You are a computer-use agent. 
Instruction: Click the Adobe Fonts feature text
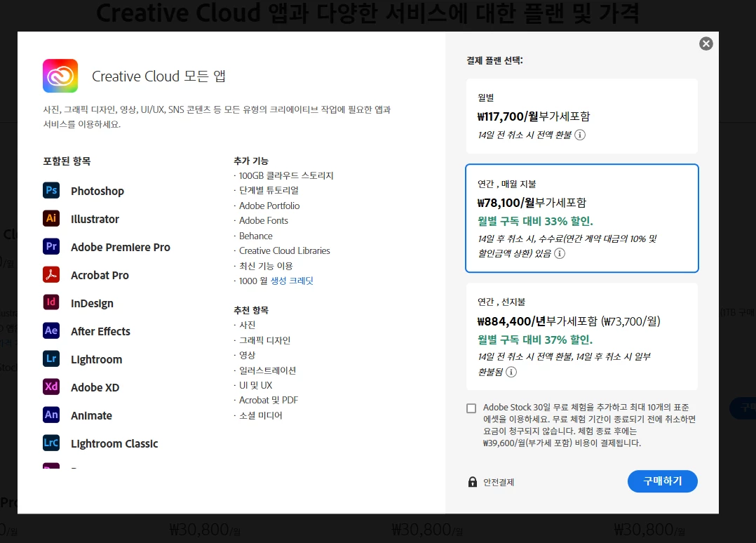(264, 221)
